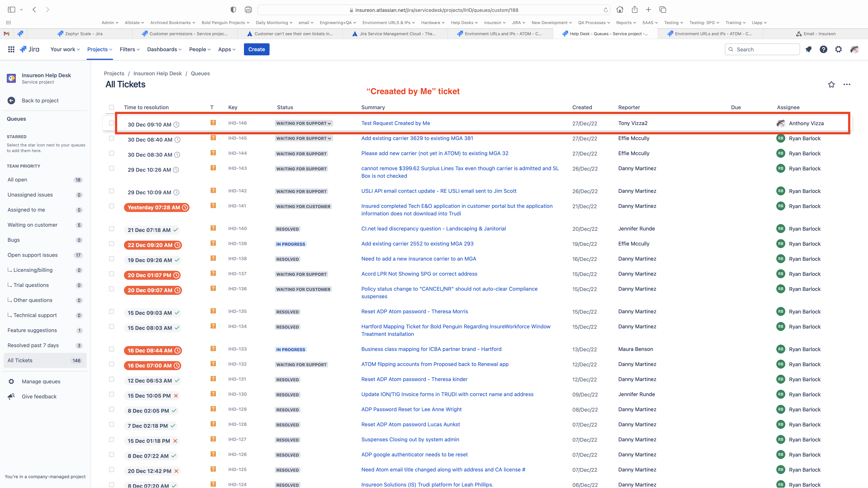This screenshot has height=488, width=868.
Task: Expand the IHD-146 Waiting for Support status dropdown
Action: 304,123
